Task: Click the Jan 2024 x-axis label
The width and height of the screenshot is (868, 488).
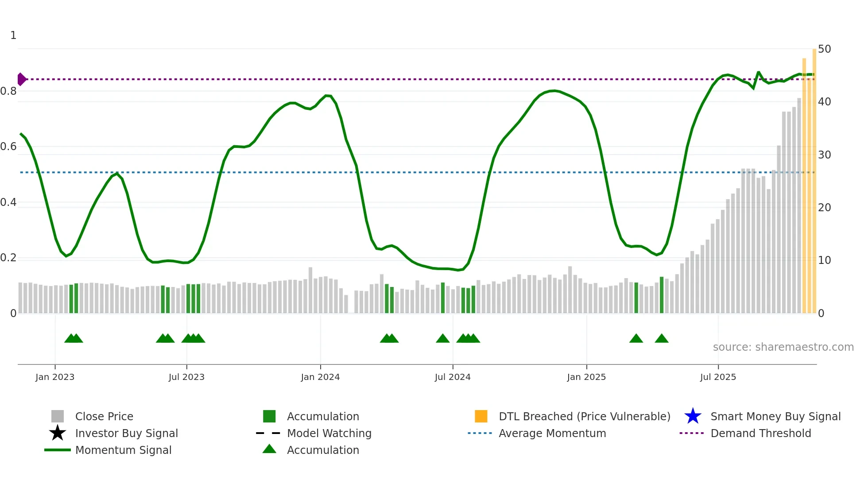Action: pyautogui.click(x=320, y=377)
